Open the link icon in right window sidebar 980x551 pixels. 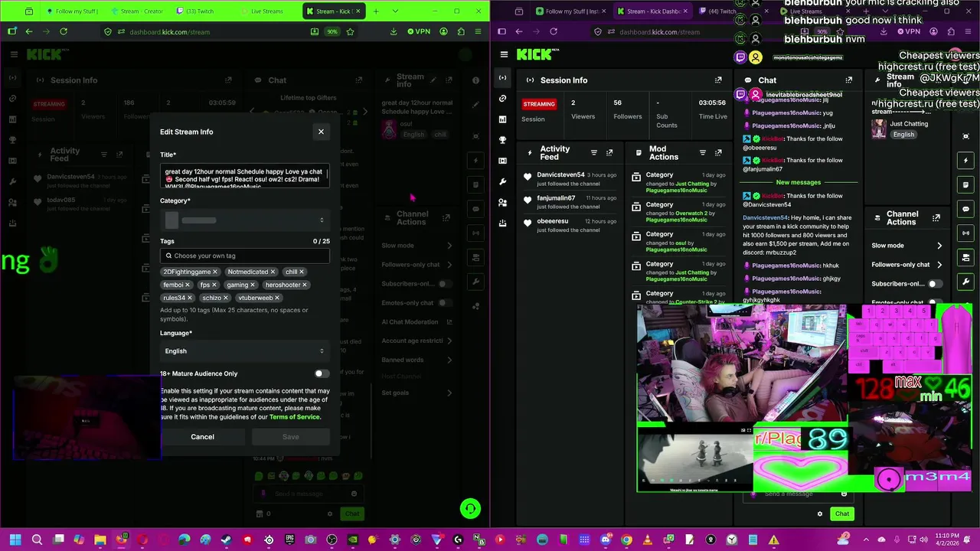coord(502,99)
